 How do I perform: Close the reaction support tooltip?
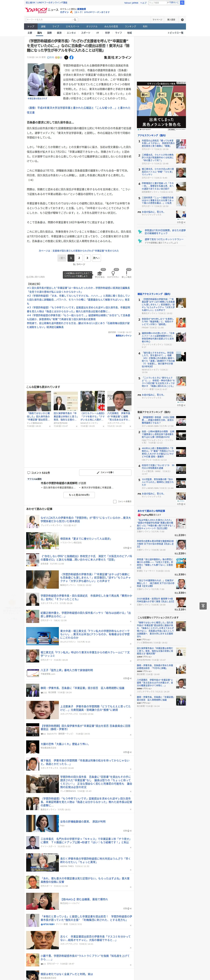click(91, 273)
